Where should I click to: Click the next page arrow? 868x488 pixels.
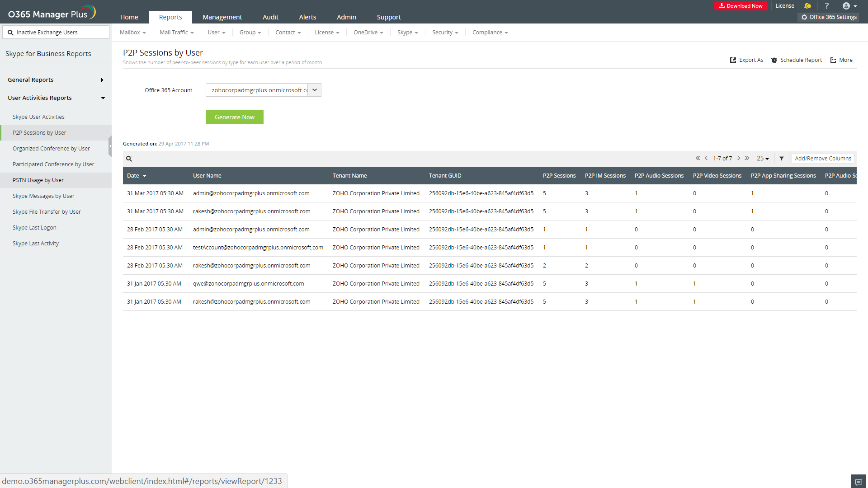point(739,158)
